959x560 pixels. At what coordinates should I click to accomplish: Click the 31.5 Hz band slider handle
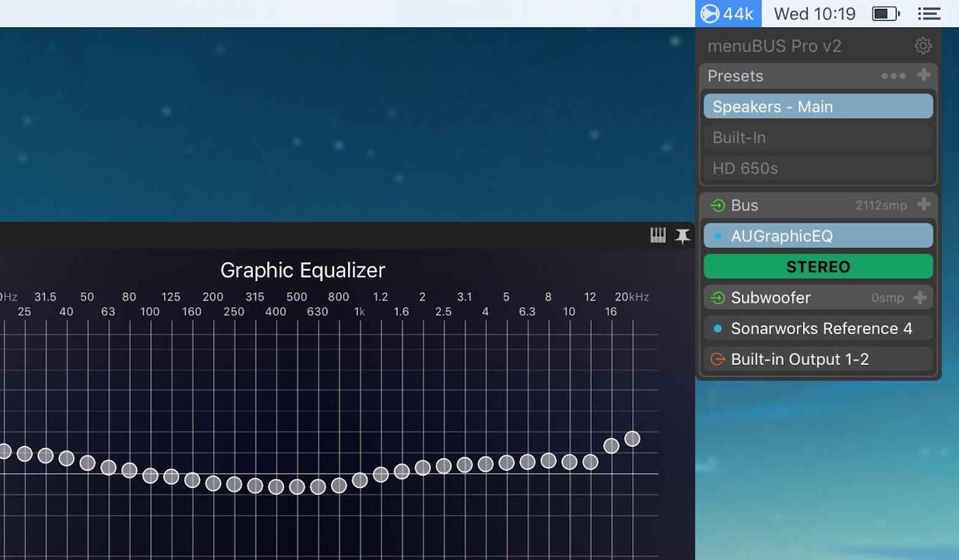point(45,455)
